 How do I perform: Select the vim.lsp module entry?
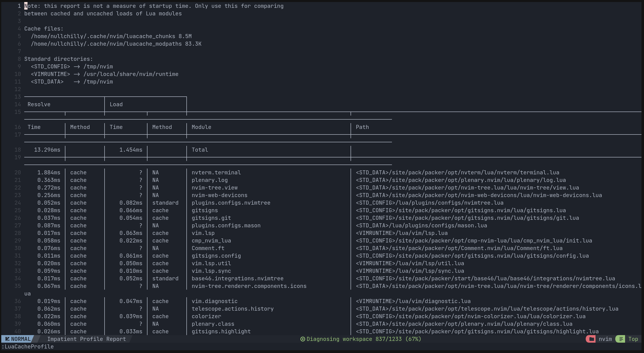click(203, 233)
